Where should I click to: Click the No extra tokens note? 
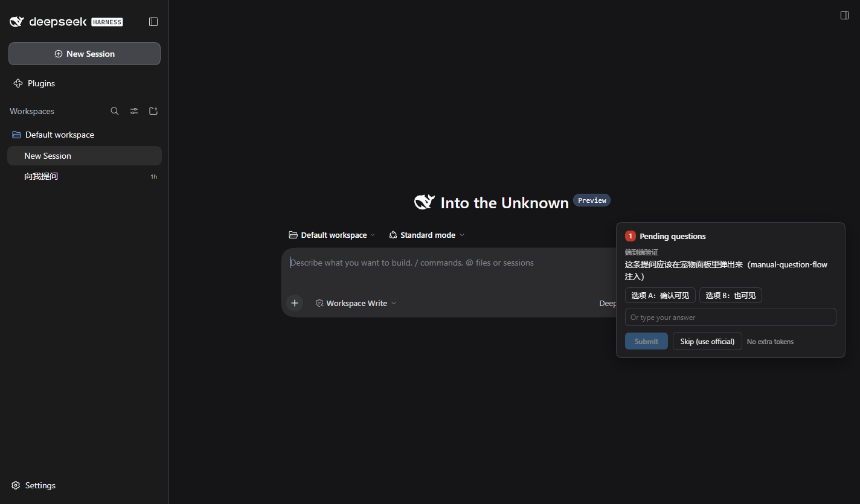770,342
